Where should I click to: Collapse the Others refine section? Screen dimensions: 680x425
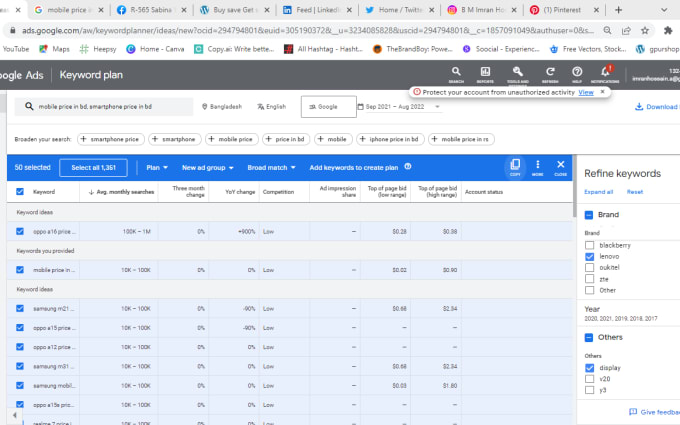tap(589, 337)
